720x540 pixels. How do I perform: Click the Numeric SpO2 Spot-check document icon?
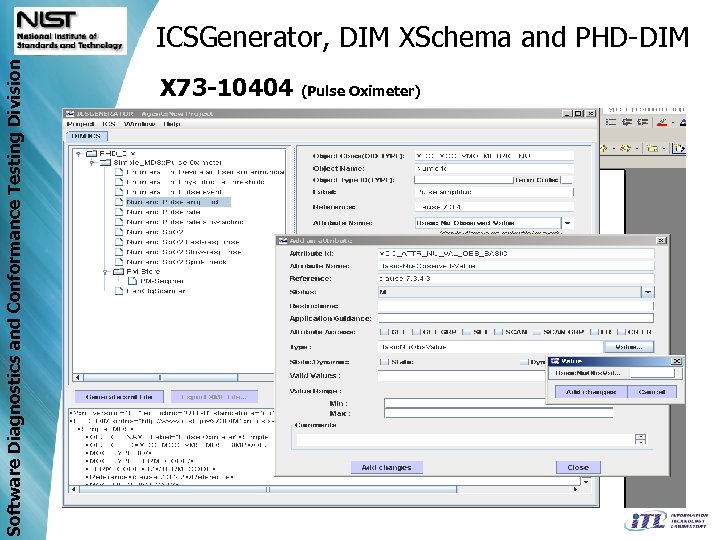[119, 262]
